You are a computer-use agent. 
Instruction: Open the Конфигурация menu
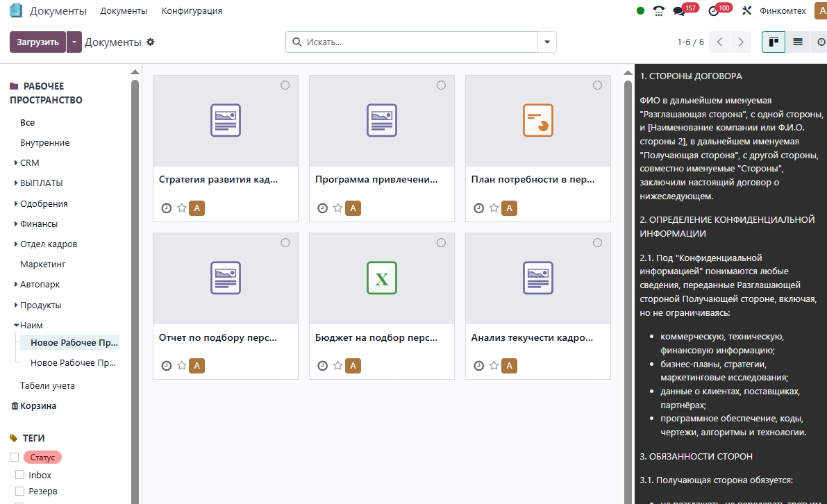[x=192, y=11]
